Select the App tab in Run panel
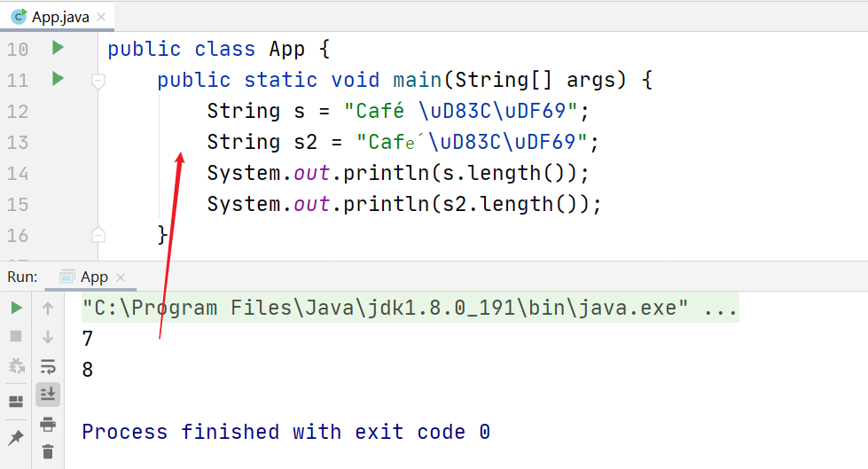 click(x=93, y=277)
